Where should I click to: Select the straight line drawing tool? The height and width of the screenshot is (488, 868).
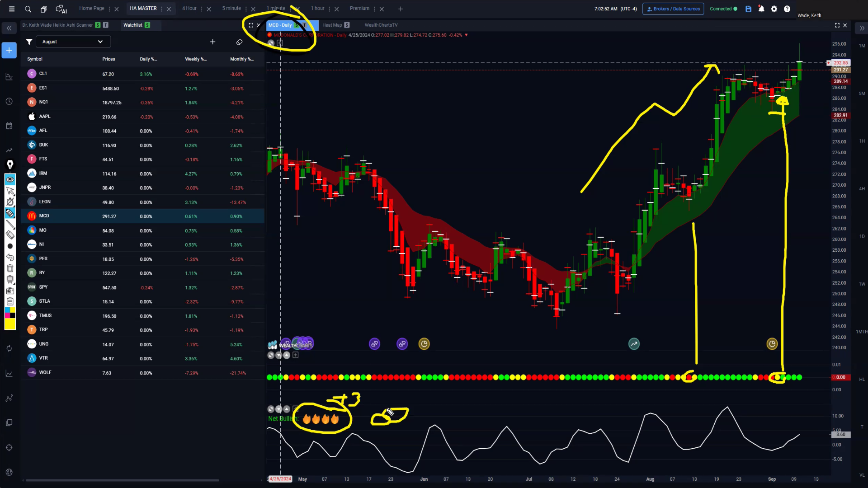(10, 224)
